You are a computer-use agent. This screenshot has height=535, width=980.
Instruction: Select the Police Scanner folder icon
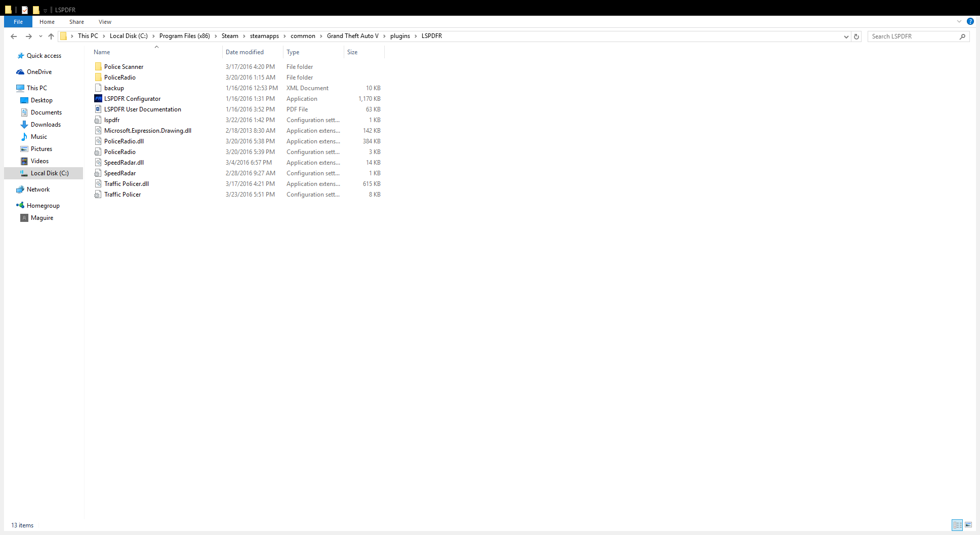pos(98,67)
